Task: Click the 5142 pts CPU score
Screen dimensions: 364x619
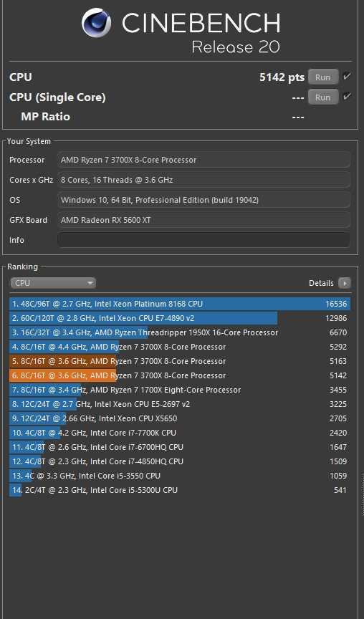Action: [282, 77]
